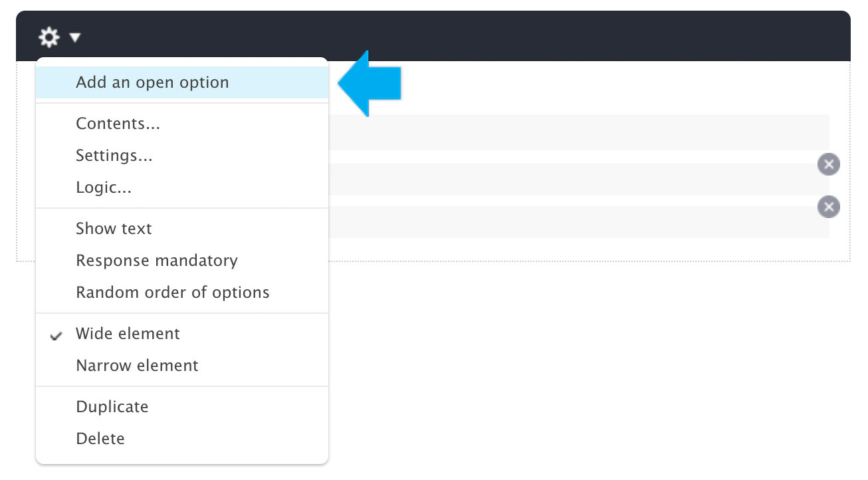
Task: Click the second gray option field
Action: pyautogui.click(x=579, y=180)
